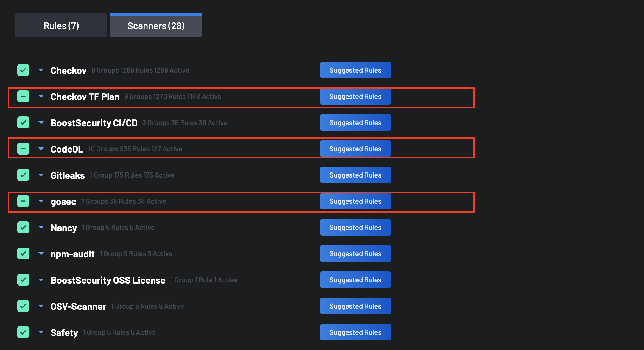
Task: Expand the gosec row arrow
Action: [41, 201]
